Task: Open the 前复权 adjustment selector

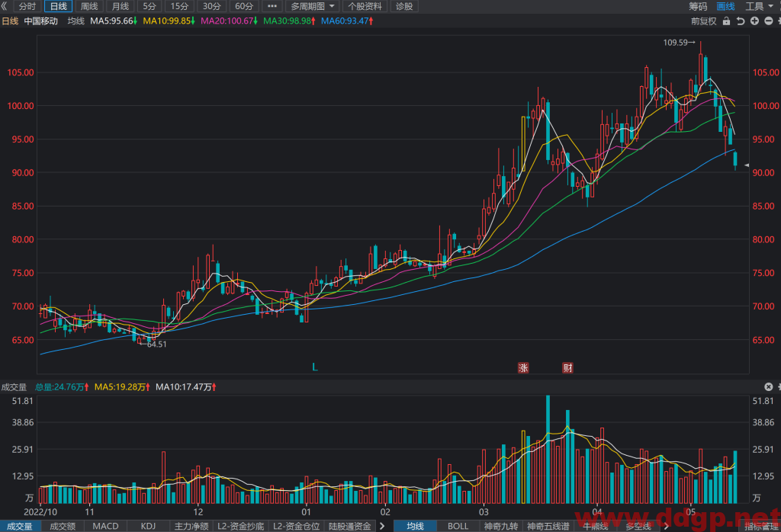Action: tap(703, 21)
